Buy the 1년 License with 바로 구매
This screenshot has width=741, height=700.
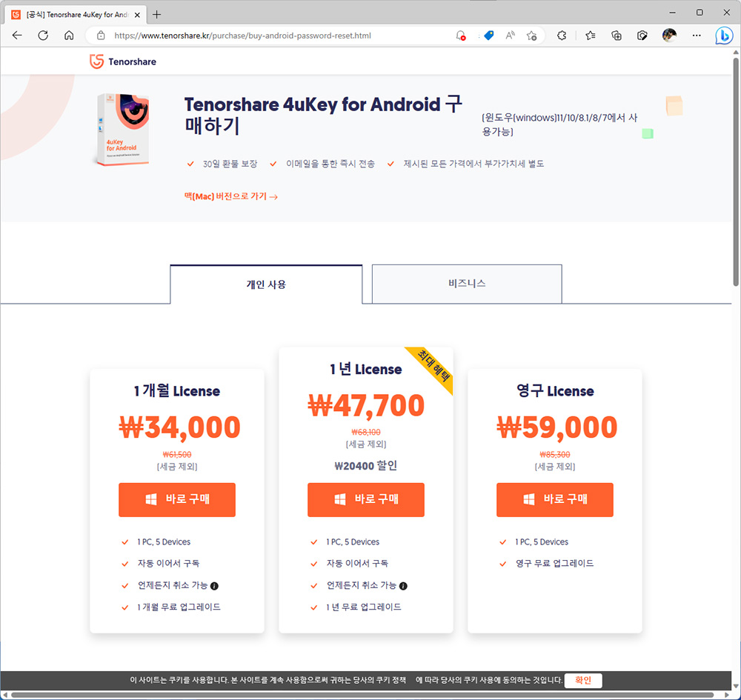click(366, 500)
